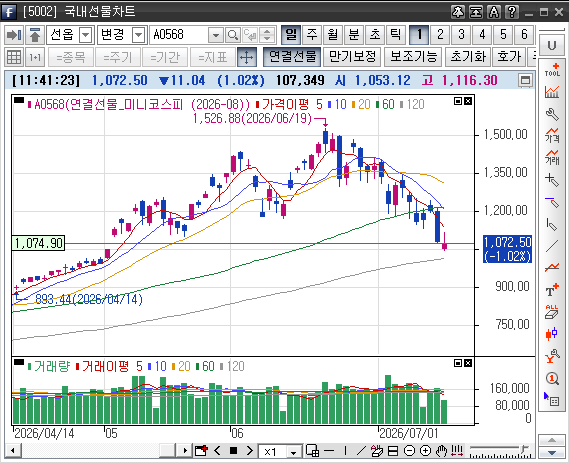Click the zoom out minus circle icon
The height and width of the screenshot is (463, 569).
point(409,451)
